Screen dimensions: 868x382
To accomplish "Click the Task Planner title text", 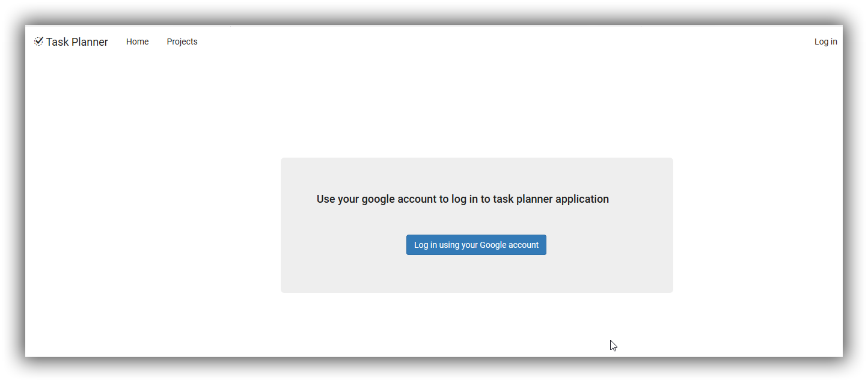I will (x=78, y=41).
